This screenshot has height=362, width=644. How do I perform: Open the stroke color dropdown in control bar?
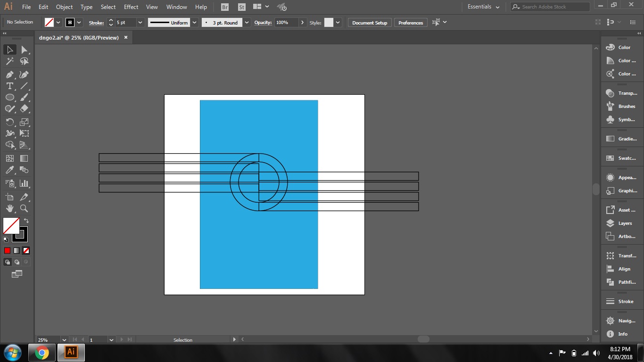pyautogui.click(x=79, y=22)
